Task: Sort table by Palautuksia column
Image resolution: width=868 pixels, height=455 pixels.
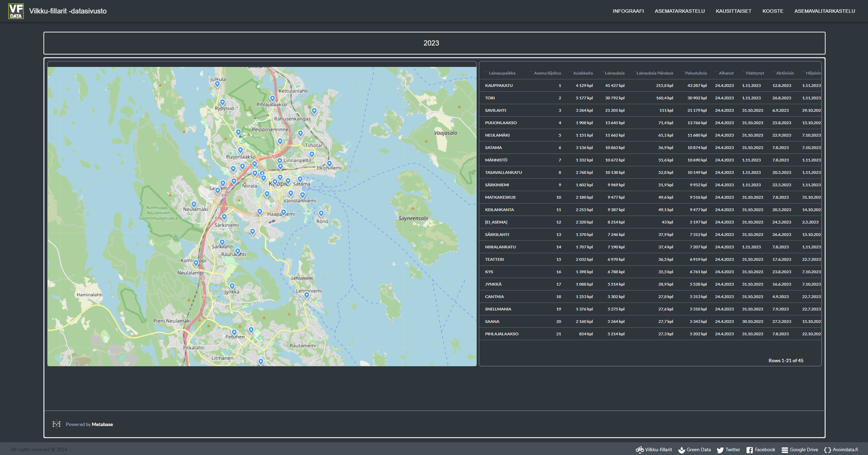Action: [696, 73]
